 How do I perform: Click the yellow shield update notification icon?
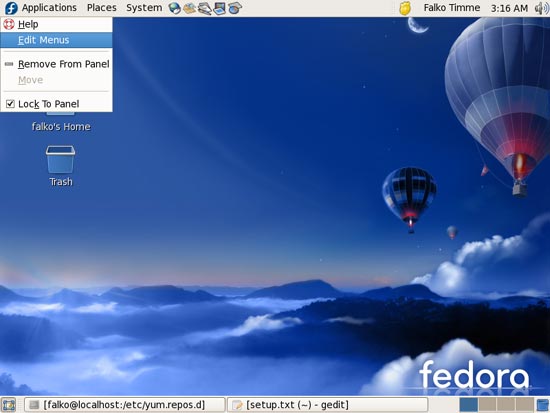(x=405, y=8)
